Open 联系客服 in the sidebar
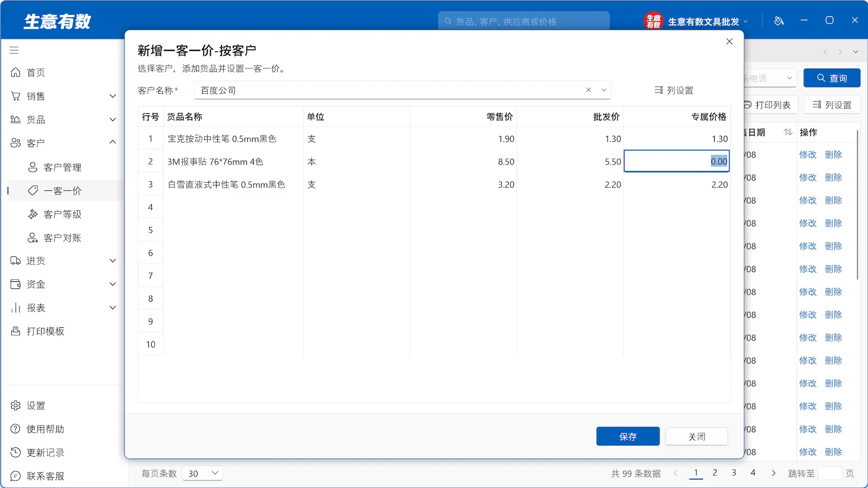This screenshot has height=488, width=868. [45, 476]
